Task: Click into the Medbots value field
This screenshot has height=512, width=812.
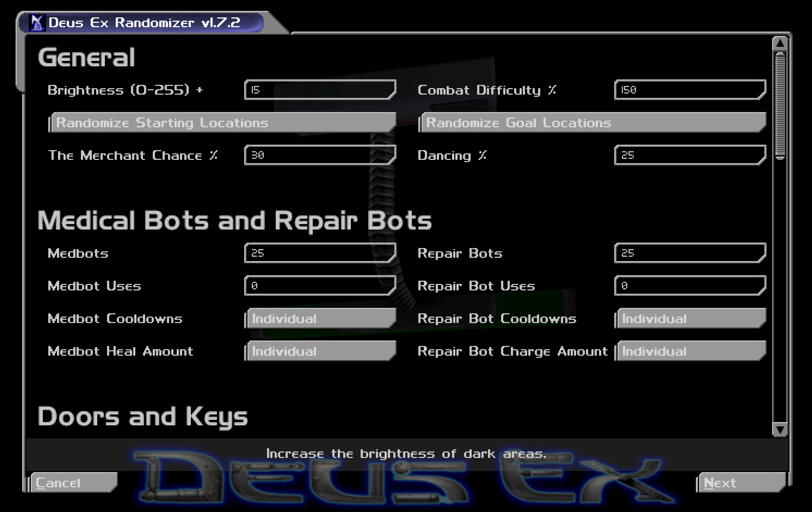Action: pos(320,253)
